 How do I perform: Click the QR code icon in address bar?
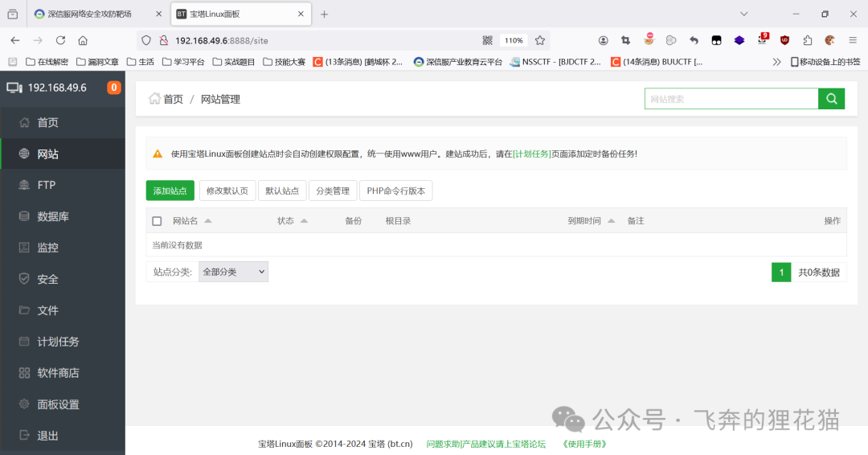[488, 40]
